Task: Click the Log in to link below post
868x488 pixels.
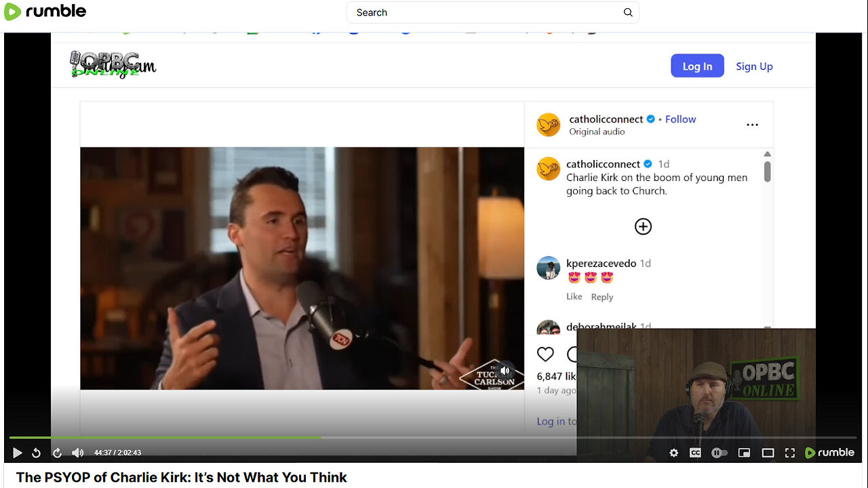Action: 556,421
